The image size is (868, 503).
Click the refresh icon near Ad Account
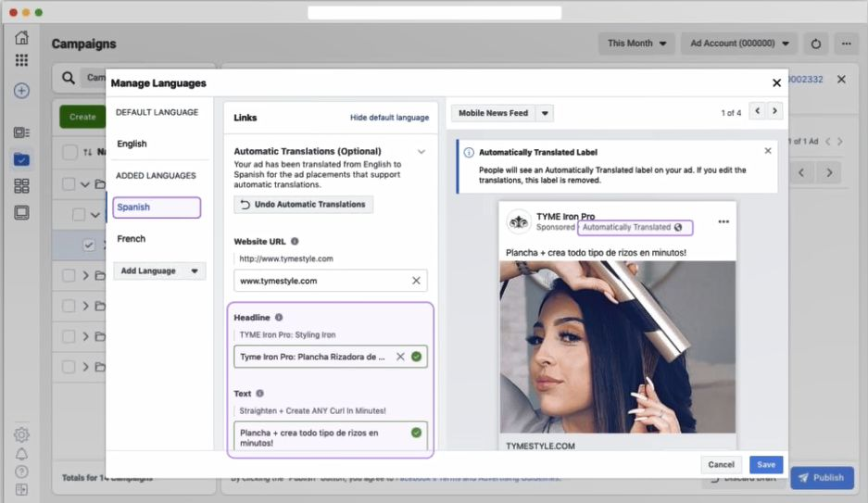point(815,44)
